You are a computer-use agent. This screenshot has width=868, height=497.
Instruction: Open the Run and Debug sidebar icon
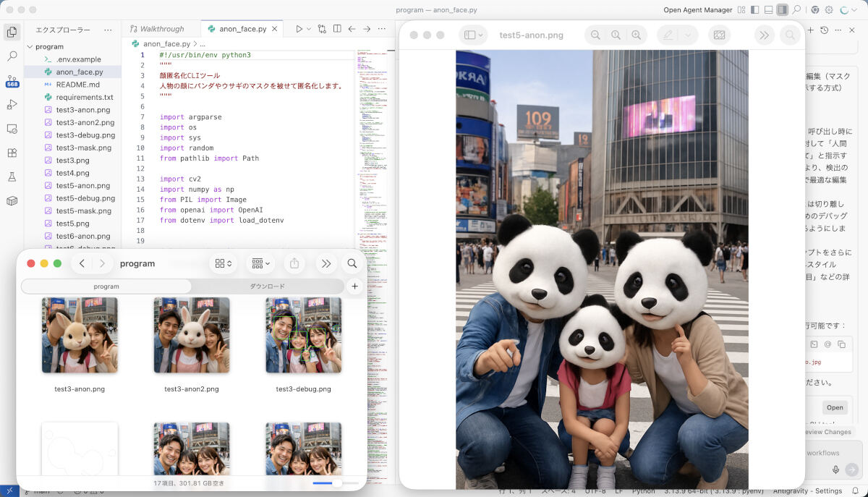12,105
